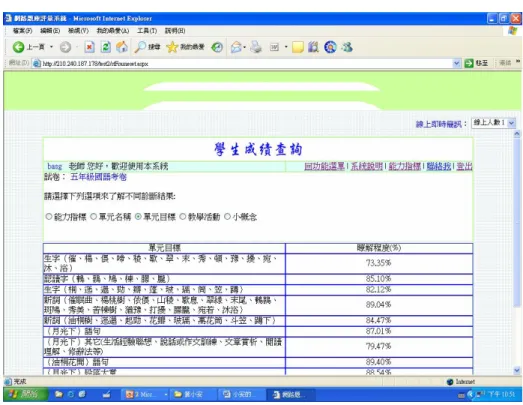
Task: Open the Back button history dropdown arrow
Action: 51,47
